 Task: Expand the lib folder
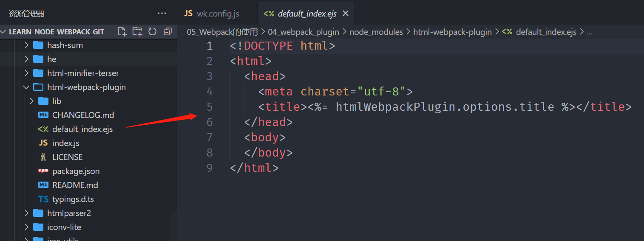(x=57, y=101)
